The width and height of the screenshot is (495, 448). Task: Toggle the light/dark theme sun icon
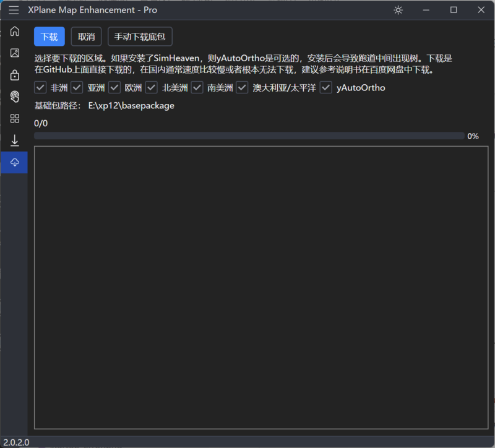(x=398, y=10)
